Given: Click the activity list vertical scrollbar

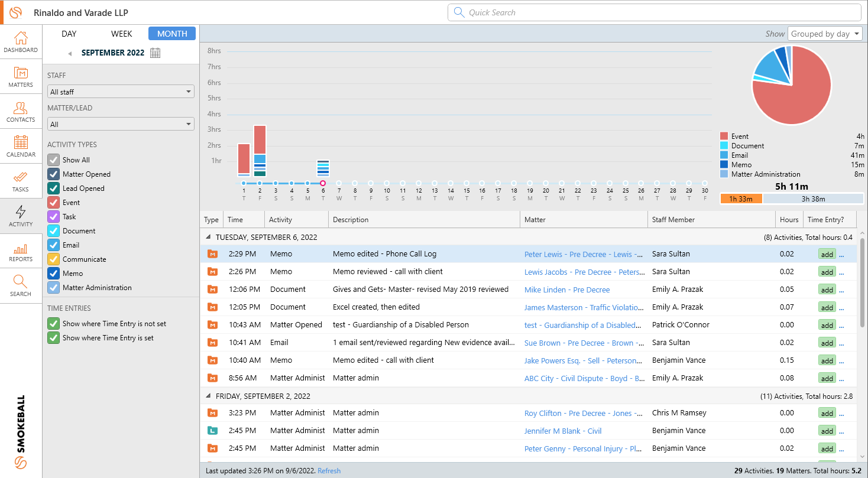Looking at the screenshot, I should [x=861, y=284].
